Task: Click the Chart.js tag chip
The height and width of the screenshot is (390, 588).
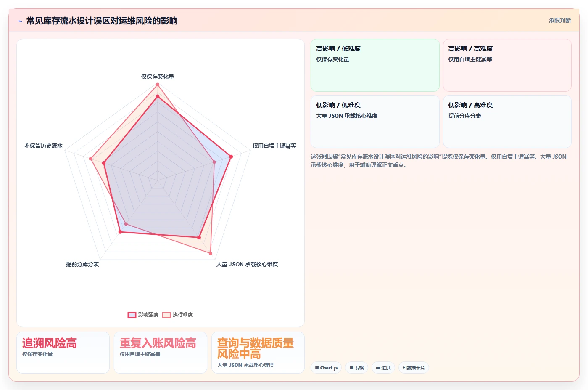Action: (327, 368)
